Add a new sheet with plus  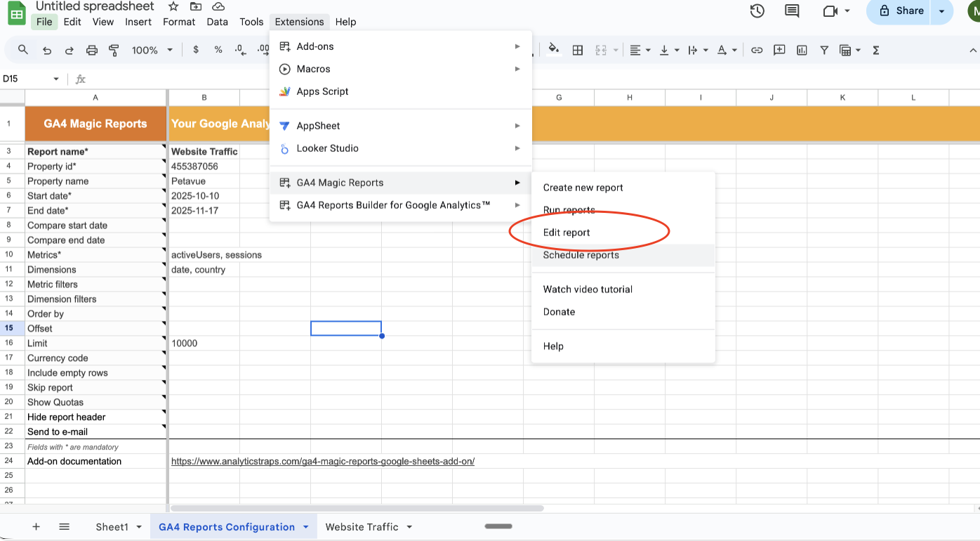36,527
